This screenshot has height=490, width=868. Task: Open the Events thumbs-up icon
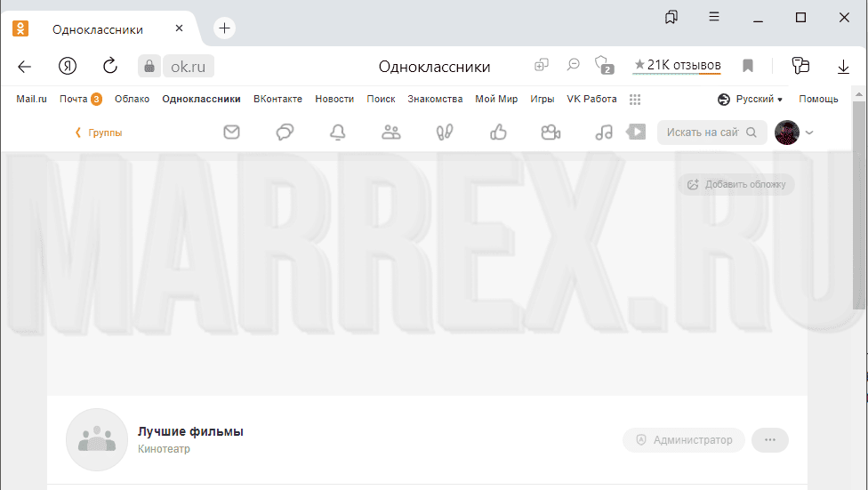pos(498,133)
